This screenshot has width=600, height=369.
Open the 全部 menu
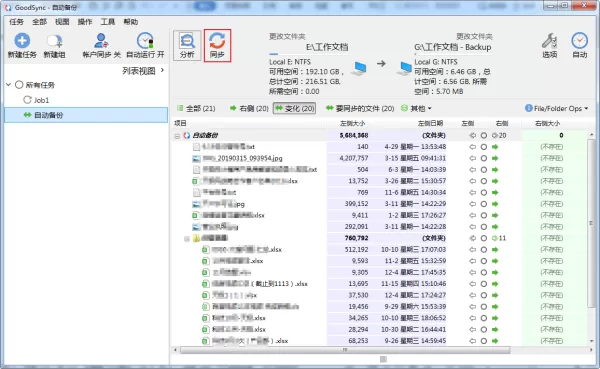pos(39,22)
